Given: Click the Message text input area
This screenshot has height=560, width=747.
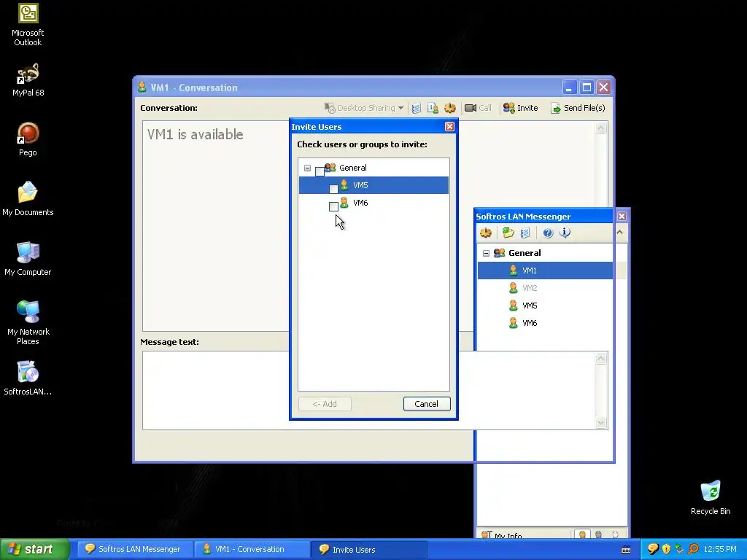Looking at the screenshot, I should coord(368,391).
